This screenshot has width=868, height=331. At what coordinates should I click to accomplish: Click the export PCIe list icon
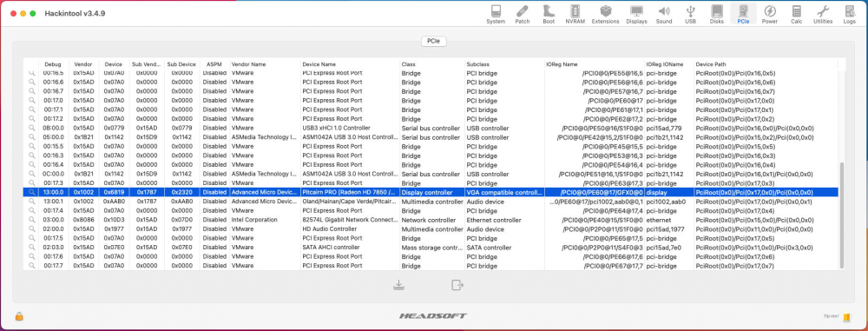pos(457,285)
